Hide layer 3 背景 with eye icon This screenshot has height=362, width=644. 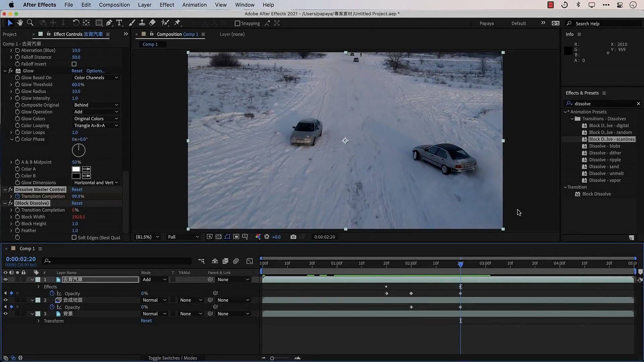(5, 314)
